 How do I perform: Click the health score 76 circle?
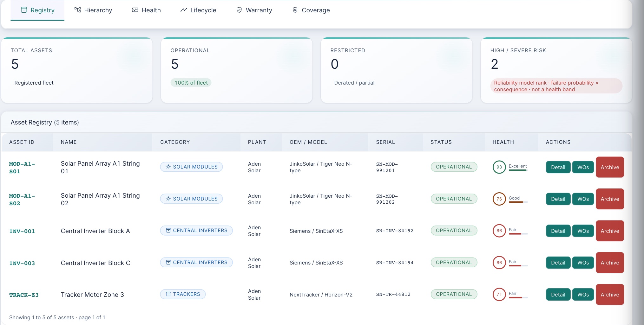(x=499, y=199)
